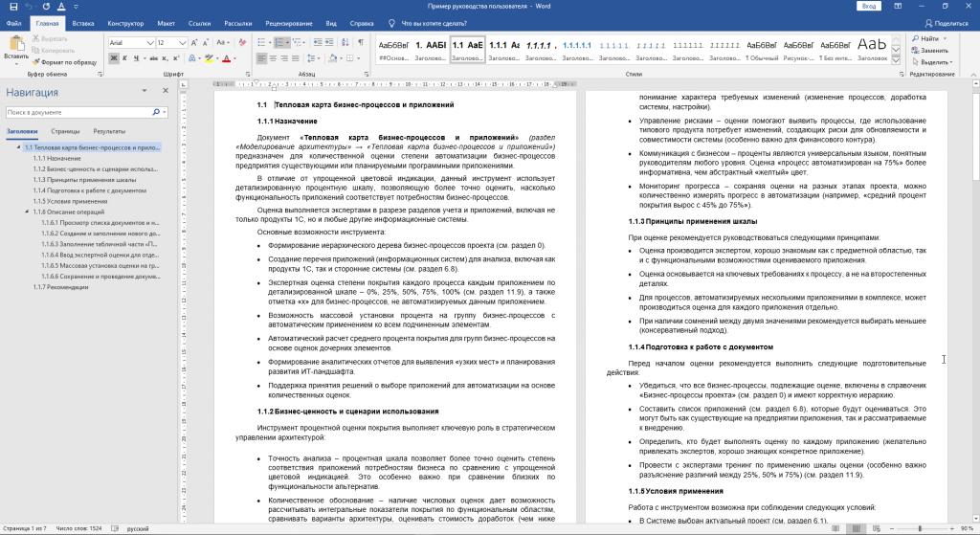The height and width of the screenshot is (535, 980).
Task: Click the proofing icon in status bar
Action: tap(115, 528)
